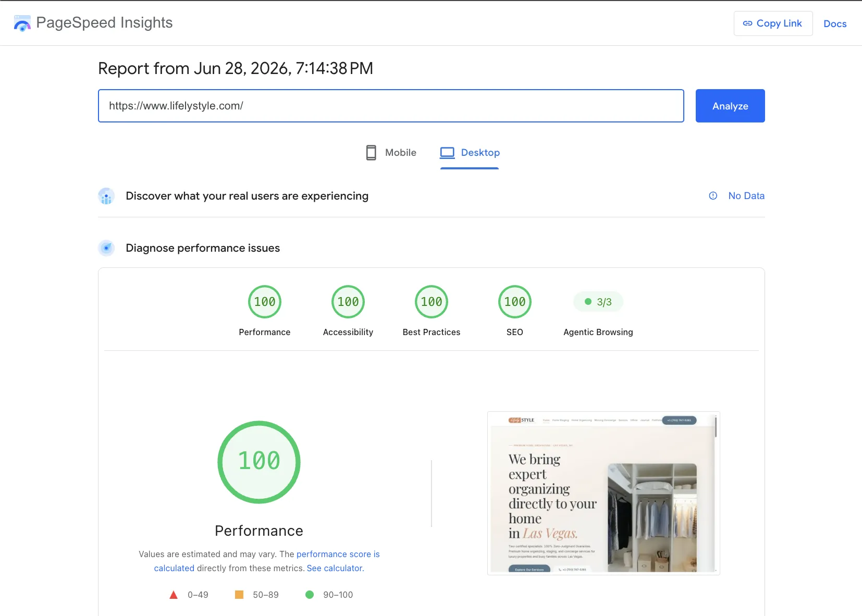
Task: Jump to Accessibility score gauge
Action: pyautogui.click(x=348, y=302)
